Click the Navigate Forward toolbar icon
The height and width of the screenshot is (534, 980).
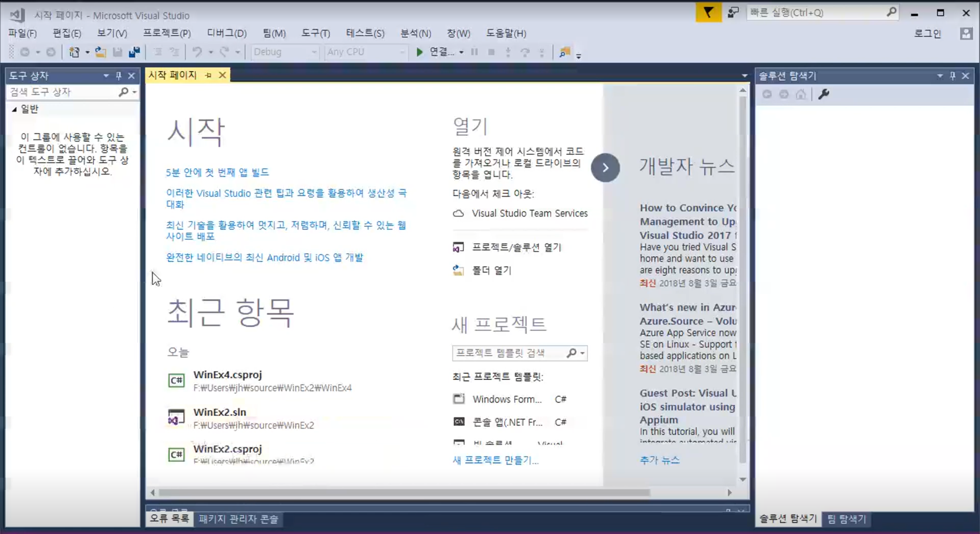coord(51,52)
